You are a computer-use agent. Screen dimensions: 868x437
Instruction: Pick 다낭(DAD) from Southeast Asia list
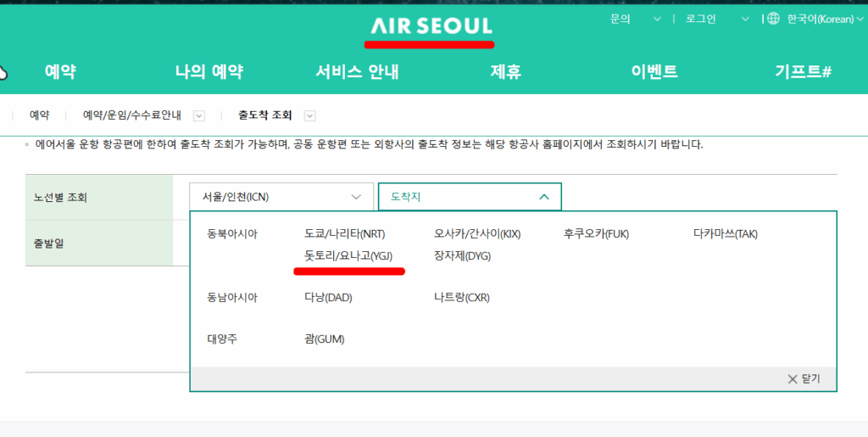(327, 298)
